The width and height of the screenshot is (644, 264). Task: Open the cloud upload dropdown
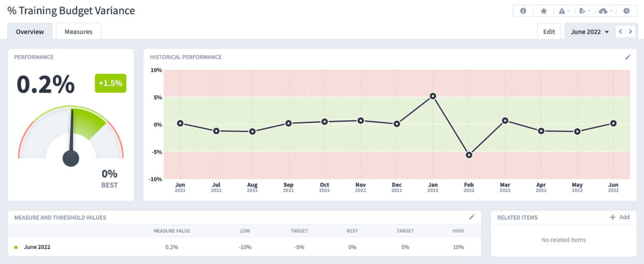(x=606, y=11)
